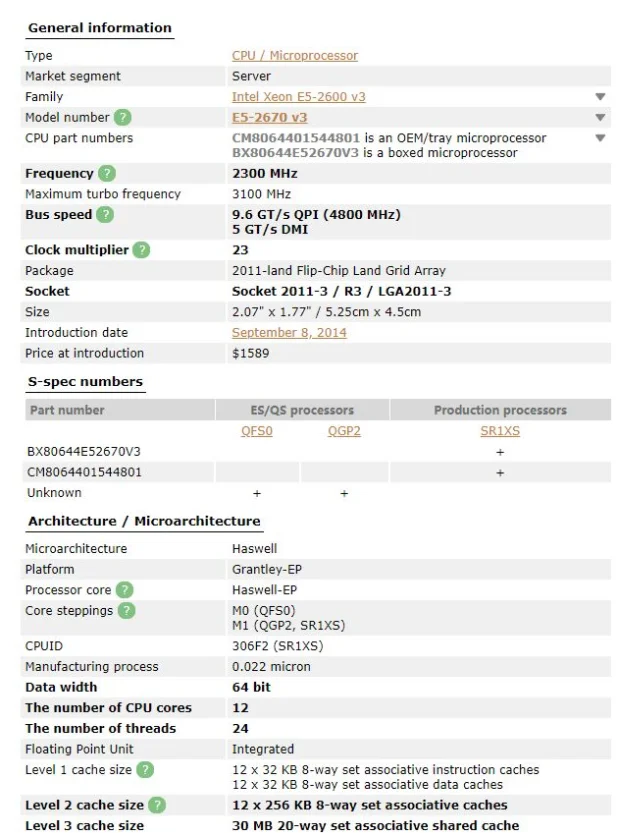618x833 pixels.
Task: Click the Architecture / Microarchitecture section heading
Action: (x=144, y=521)
